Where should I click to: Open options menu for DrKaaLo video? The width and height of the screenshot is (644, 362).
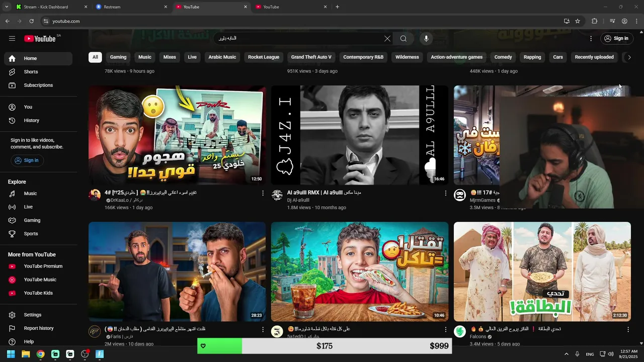click(x=263, y=193)
